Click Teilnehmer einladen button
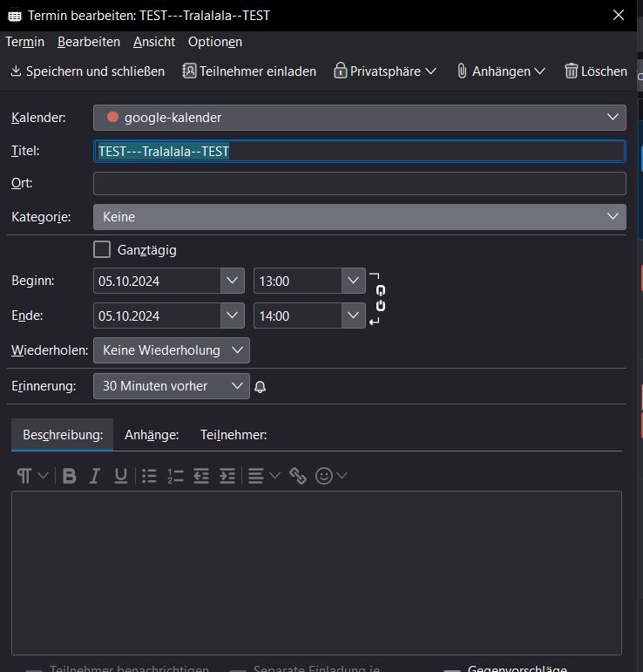The height and width of the screenshot is (672, 643). click(249, 71)
